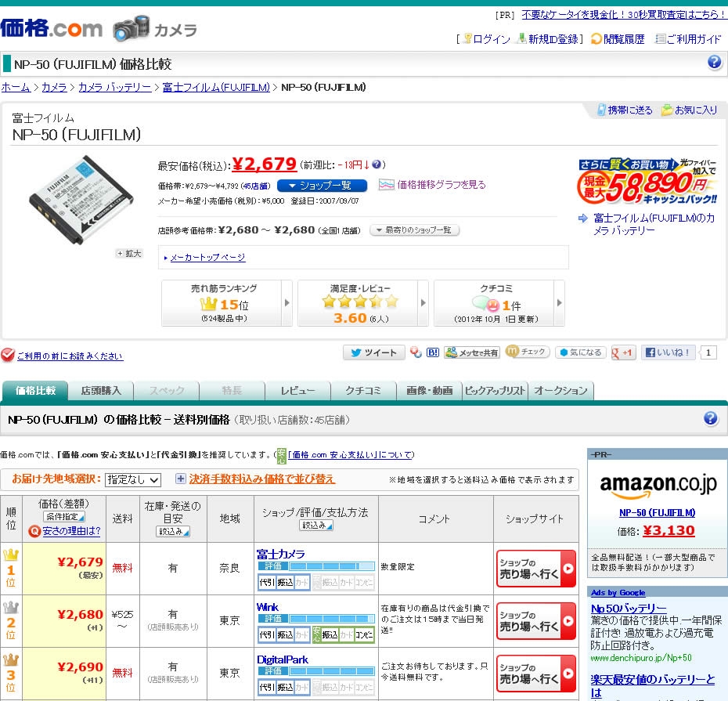Open 安さの理由は? link

pyautogui.click(x=71, y=531)
